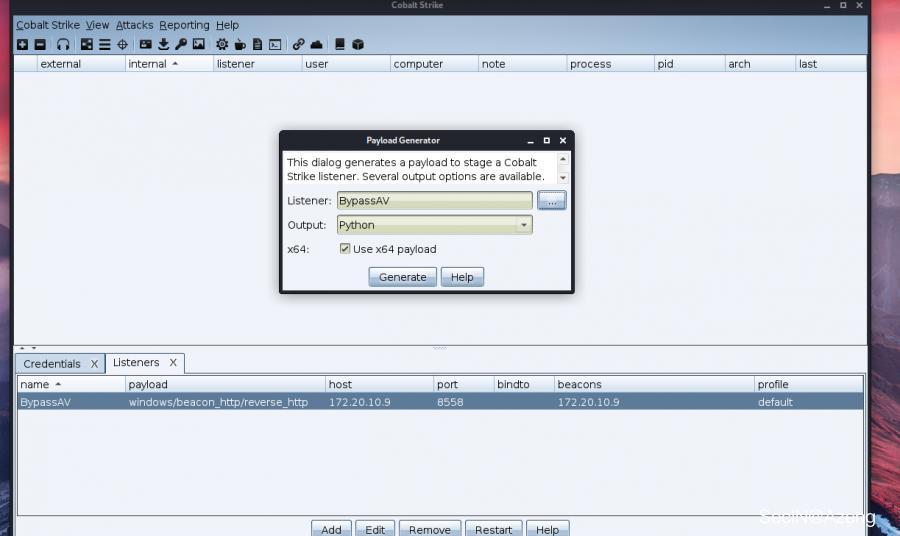Click the headphones Listeners toolbar icon

click(63, 44)
